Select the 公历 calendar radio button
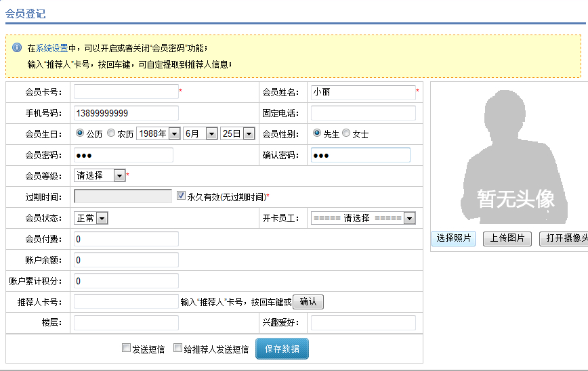This screenshot has width=588, height=371. click(80, 133)
